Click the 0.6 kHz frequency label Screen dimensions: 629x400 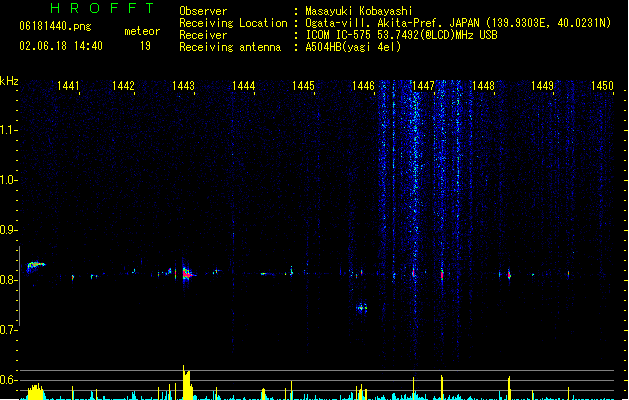pos(8,380)
